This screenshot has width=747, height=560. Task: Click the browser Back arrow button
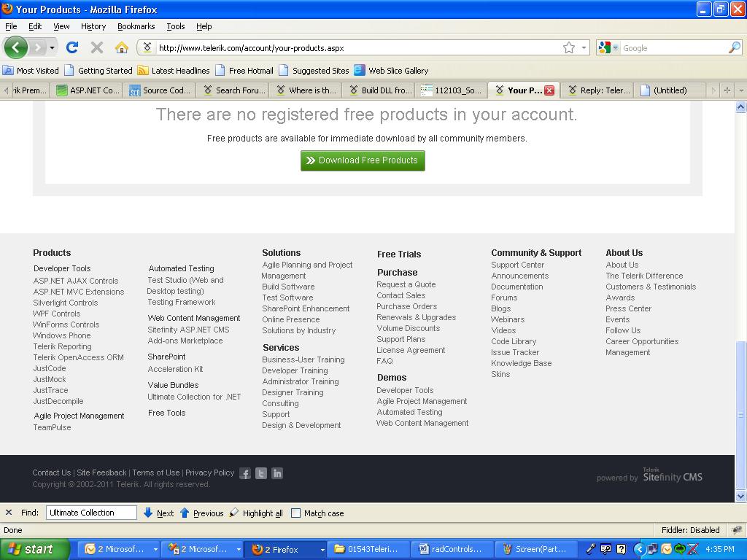(16, 47)
